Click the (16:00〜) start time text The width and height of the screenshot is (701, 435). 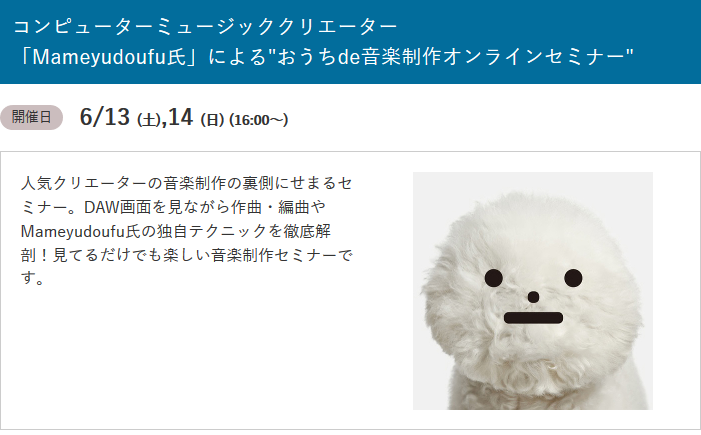coord(258,120)
